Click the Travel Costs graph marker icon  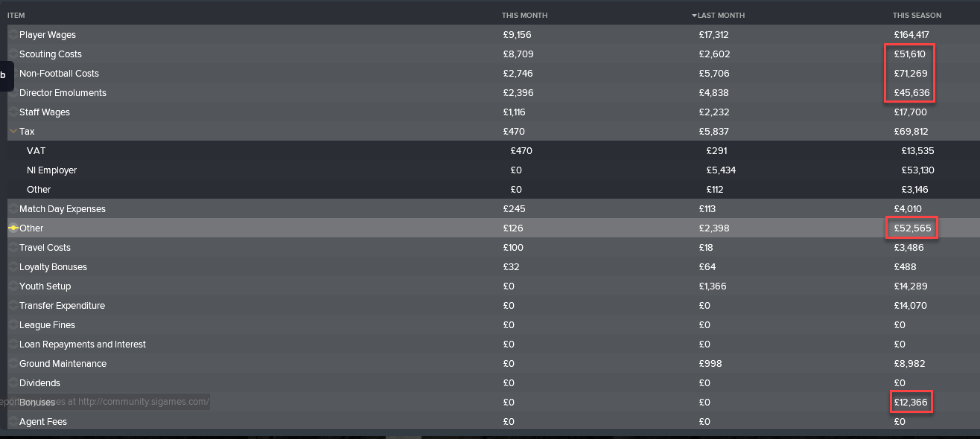(x=13, y=248)
